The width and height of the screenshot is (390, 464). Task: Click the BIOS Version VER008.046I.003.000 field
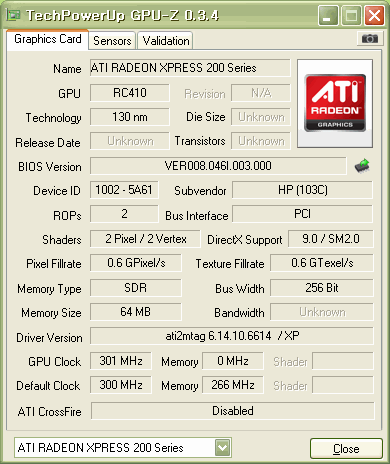[x=218, y=166]
